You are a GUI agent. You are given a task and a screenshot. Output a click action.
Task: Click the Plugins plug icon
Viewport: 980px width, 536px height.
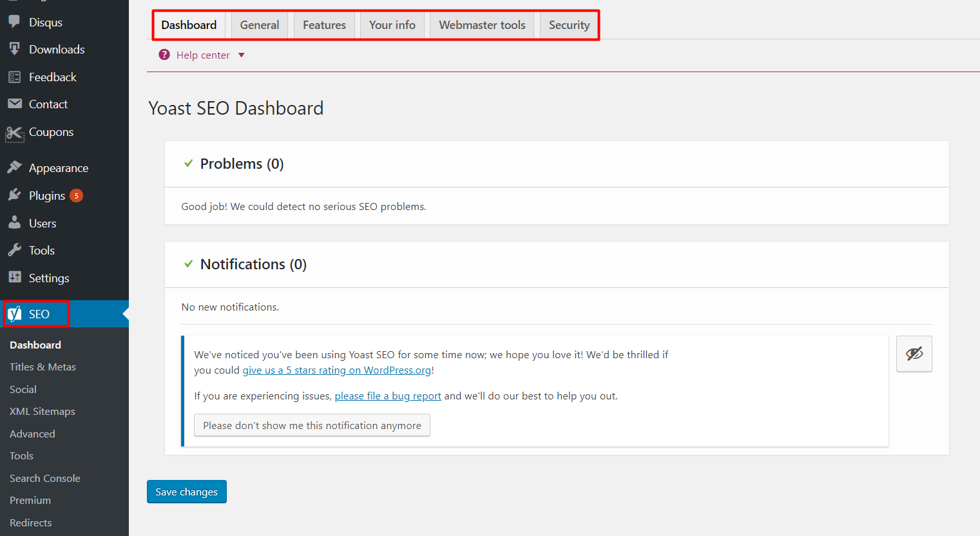click(14, 195)
